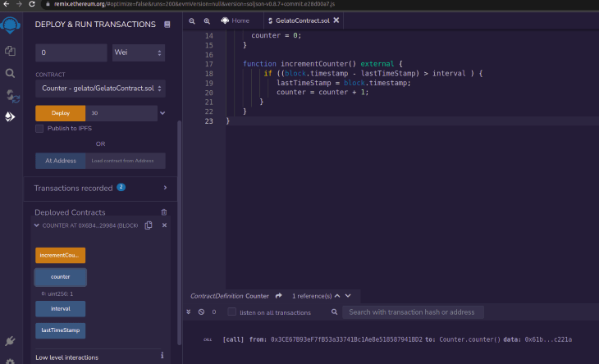Open the Settings gear icon in sidebar
Screen dimensions: 599x364
tap(11, 361)
